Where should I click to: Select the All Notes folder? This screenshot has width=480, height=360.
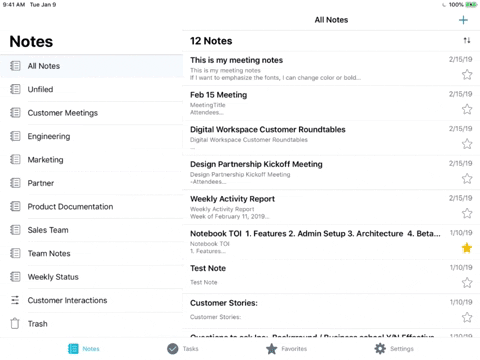coord(91,66)
